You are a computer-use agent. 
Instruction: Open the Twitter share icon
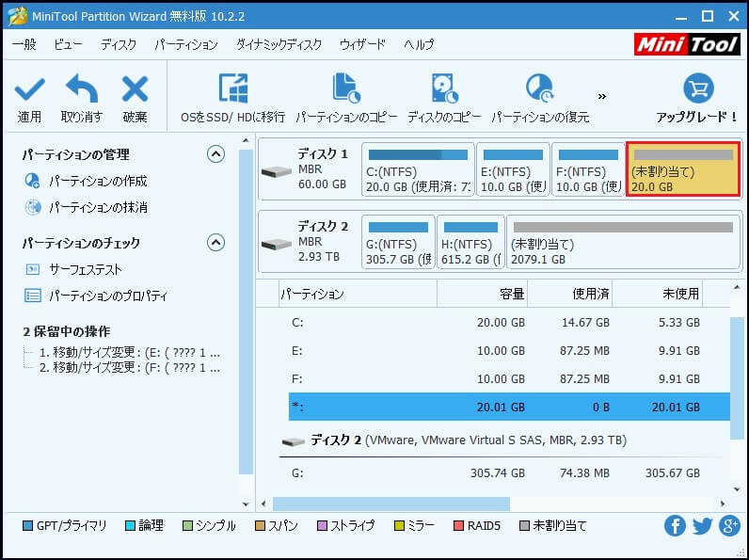pyautogui.click(x=702, y=526)
